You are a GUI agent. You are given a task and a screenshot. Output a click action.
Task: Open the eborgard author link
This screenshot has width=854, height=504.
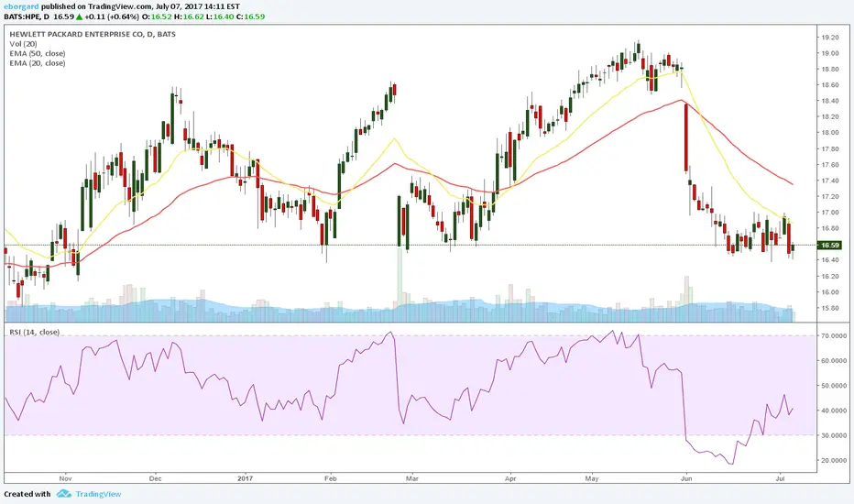(x=20, y=7)
